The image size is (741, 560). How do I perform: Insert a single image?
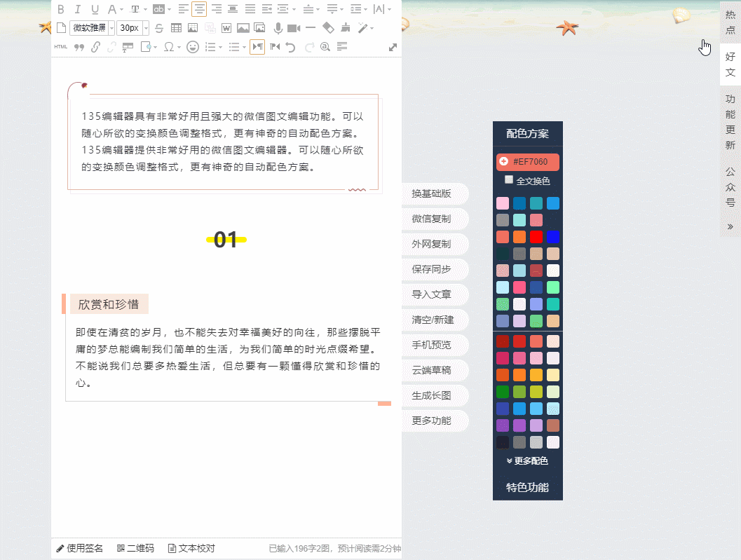pos(243,28)
